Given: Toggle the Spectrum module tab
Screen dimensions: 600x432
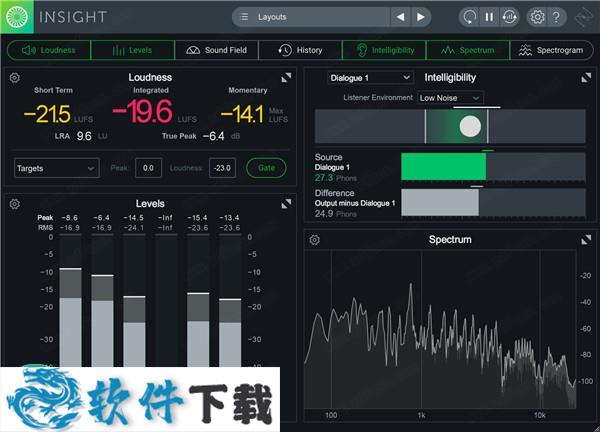Looking at the screenshot, I should coord(468,50).
